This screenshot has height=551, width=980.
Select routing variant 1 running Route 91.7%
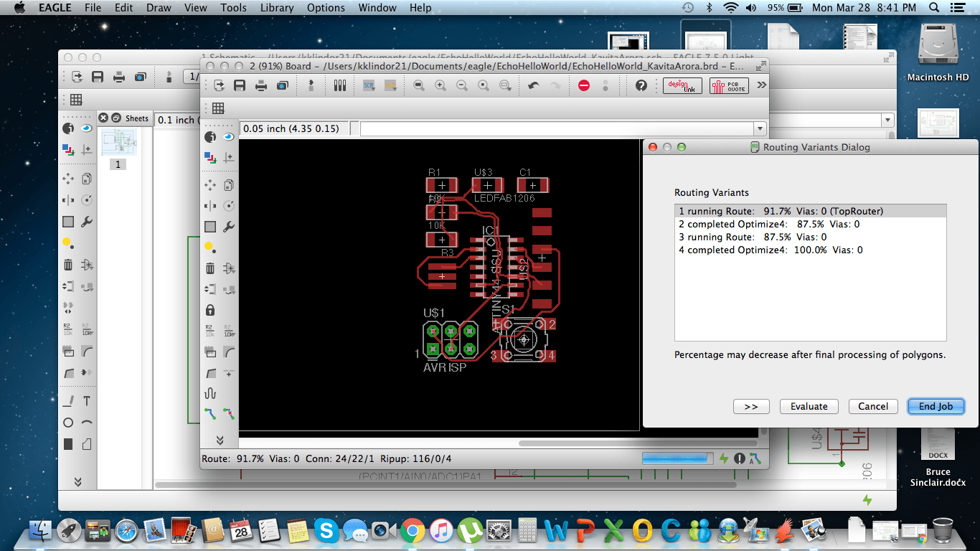pos(811,211)
